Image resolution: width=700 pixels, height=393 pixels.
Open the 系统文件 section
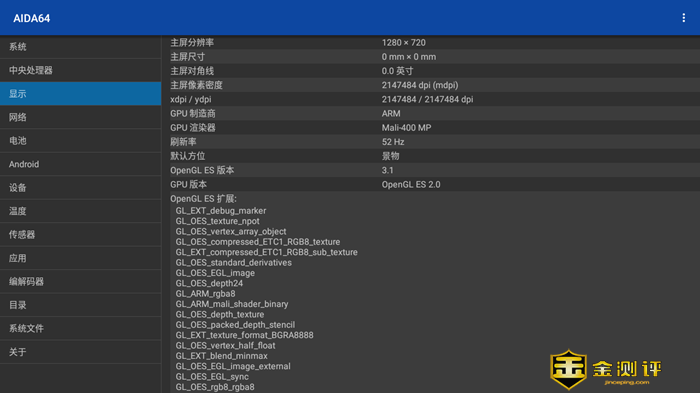coord(80,328)
